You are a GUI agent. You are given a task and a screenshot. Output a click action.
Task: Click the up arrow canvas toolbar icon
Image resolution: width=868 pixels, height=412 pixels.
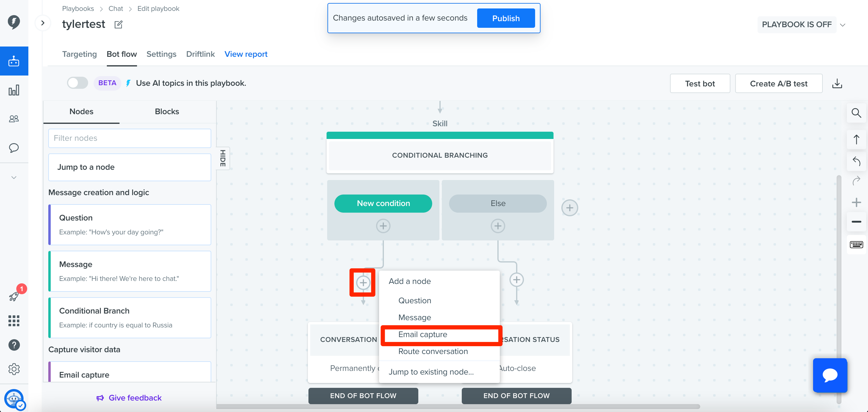click(856, 139)
